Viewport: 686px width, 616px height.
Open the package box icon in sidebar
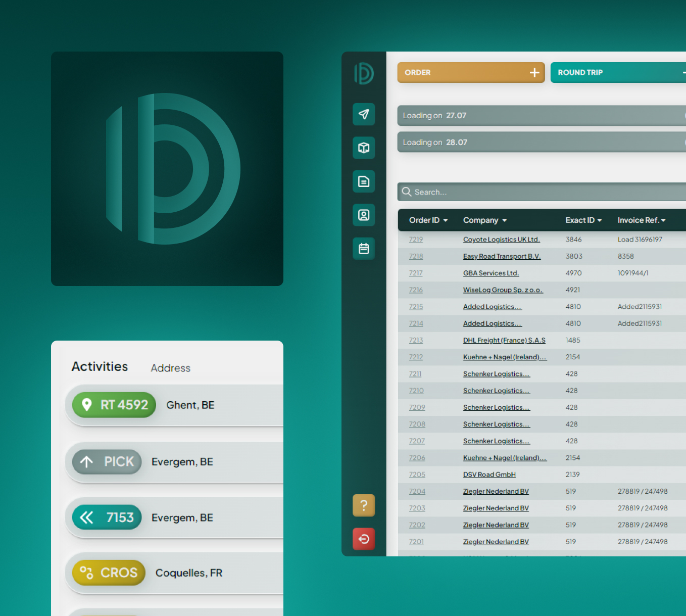tap(363, 148)
